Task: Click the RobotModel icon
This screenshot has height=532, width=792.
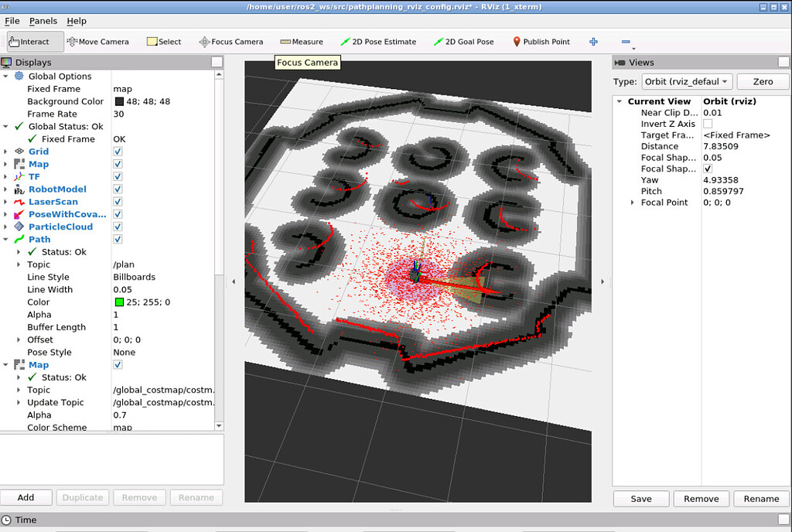Action: pyautogui.click(x=19, y=189)
